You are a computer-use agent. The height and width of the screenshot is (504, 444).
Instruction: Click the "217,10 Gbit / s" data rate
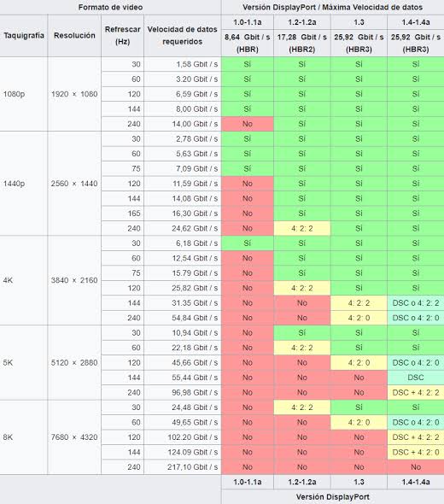[x=193, y=467]
